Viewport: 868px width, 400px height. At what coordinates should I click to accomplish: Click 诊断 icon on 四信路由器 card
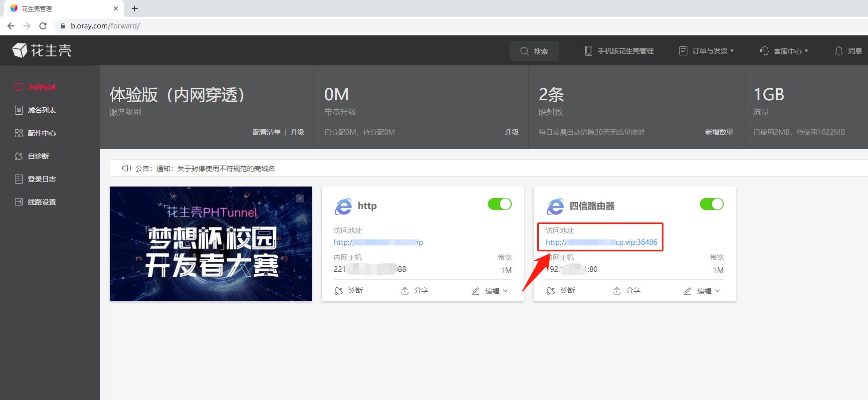click(551, 291)
